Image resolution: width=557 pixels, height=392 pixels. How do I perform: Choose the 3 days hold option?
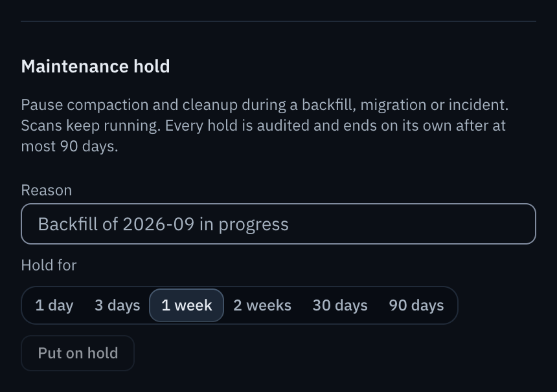[117, 305]
